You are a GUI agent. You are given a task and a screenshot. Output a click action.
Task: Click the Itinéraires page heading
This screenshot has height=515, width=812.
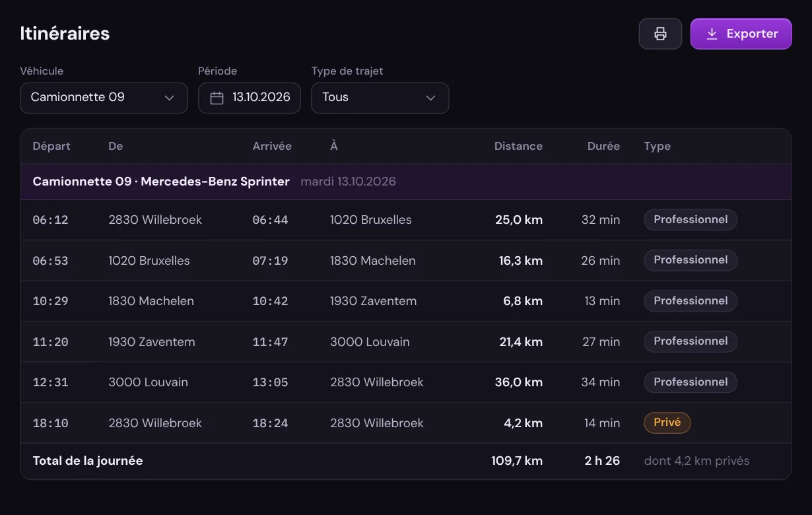point(65,34)
